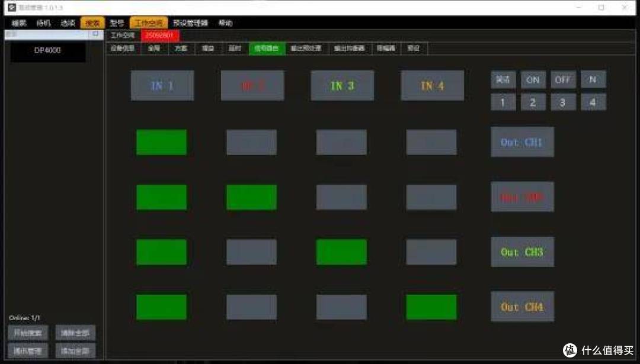Click number button 3 below OFF
This screenshot has height=364, width=640.
coord(563,102)
